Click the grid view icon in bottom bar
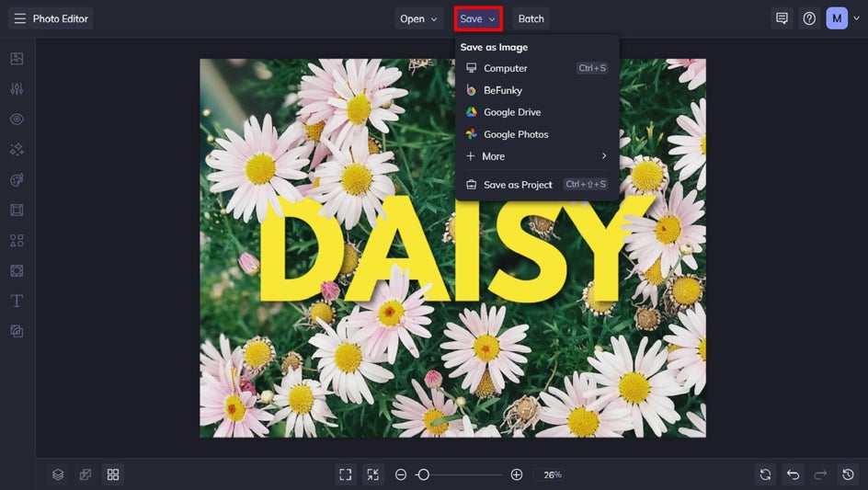 tap(113, 474)
